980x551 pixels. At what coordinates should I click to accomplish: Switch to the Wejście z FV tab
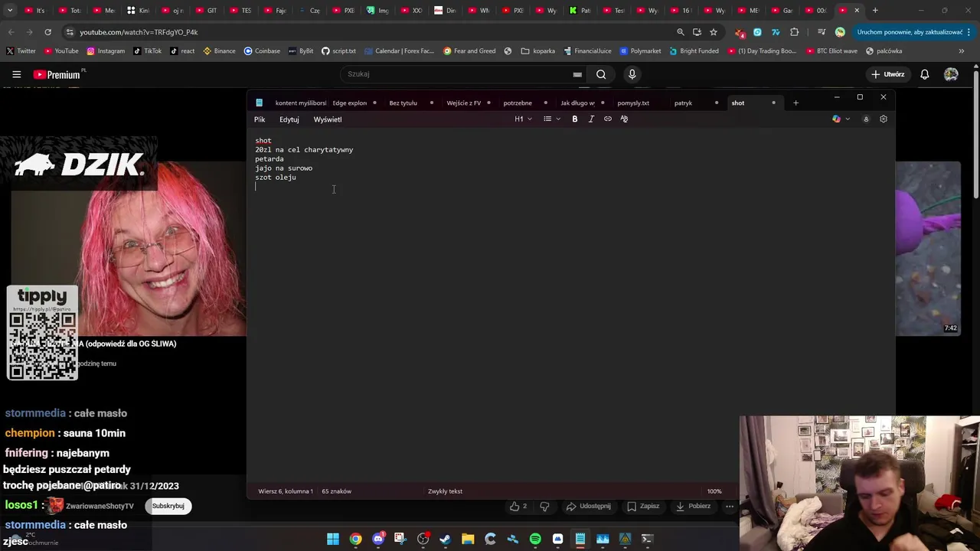[464, 103]
